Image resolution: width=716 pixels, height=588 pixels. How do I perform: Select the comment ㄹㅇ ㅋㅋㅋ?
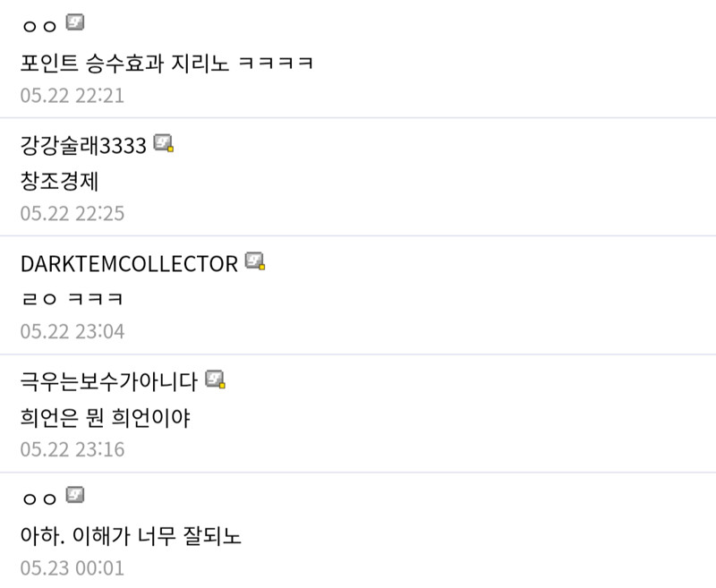point(71,299)
